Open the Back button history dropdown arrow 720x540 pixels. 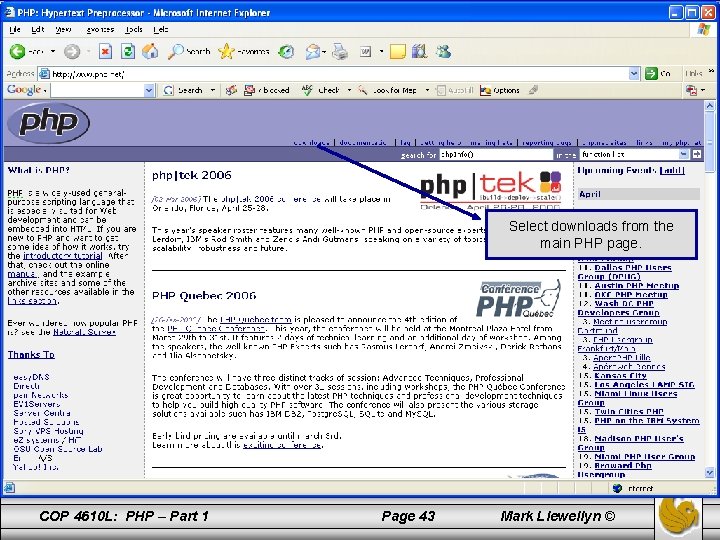[x=53, y=51]
